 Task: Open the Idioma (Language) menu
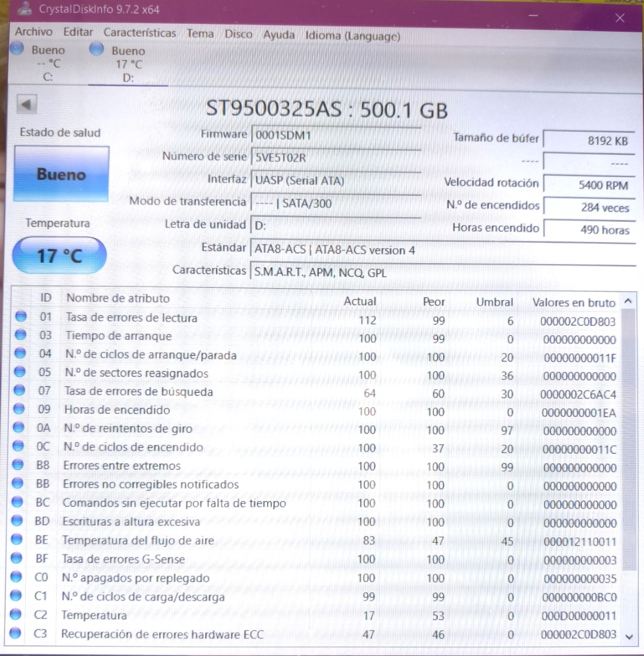353,36
